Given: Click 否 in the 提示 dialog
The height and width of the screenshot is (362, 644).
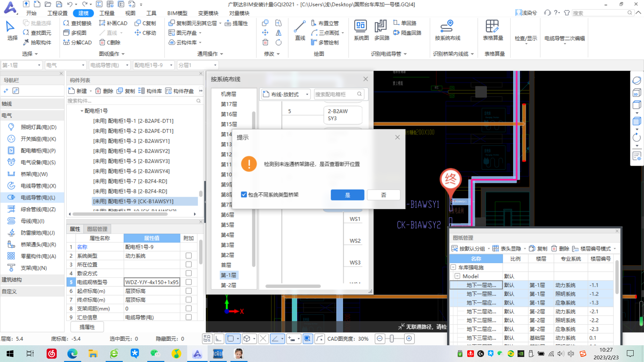Looking at the screenshot, I should tap(384, 195).
